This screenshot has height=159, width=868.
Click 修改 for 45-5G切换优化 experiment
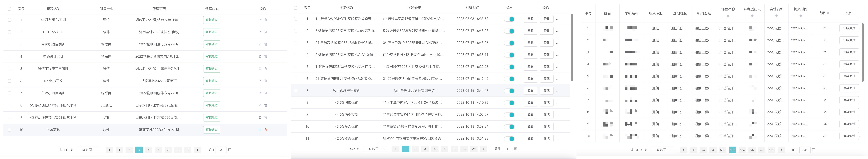(x=547, y=103)
